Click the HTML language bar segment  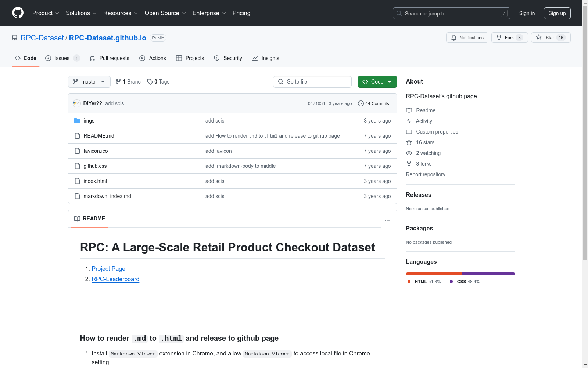tap(434, 274)
